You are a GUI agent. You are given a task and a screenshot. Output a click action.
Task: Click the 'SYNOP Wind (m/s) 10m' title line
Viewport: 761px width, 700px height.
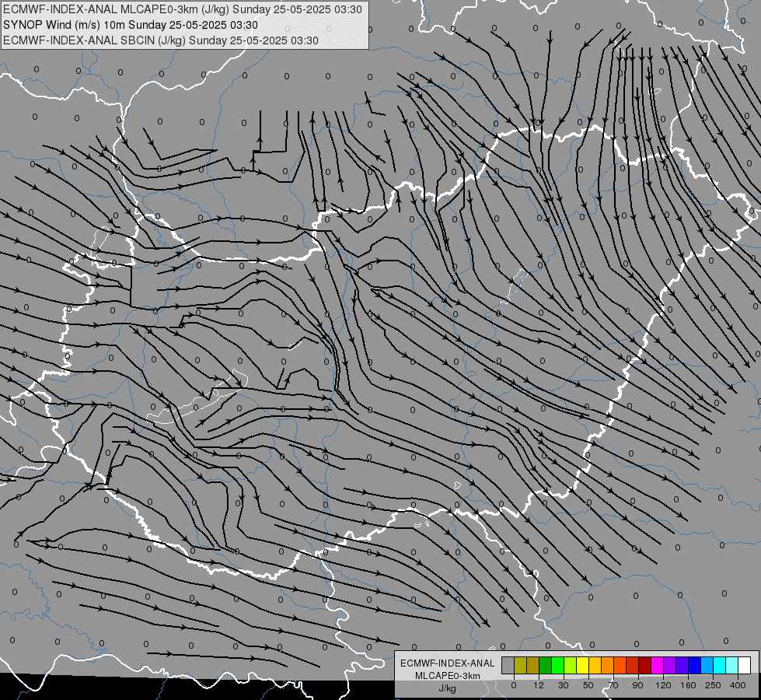point(130,25)
